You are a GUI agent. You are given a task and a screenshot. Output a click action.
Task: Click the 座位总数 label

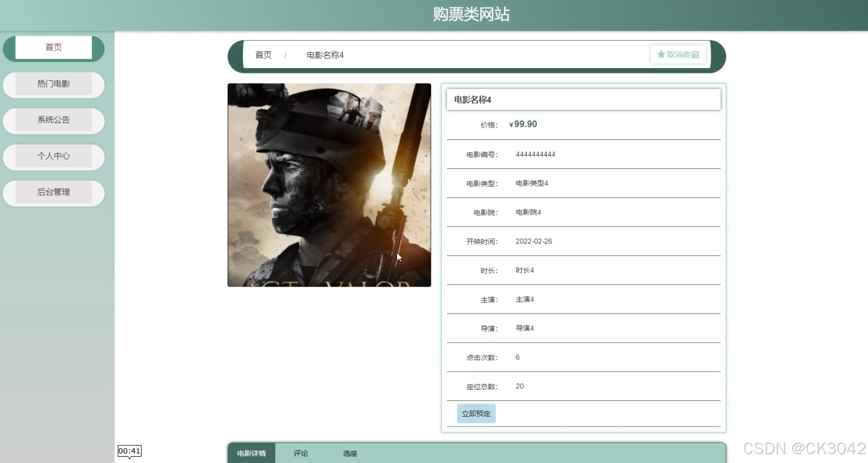click(482, 387)
